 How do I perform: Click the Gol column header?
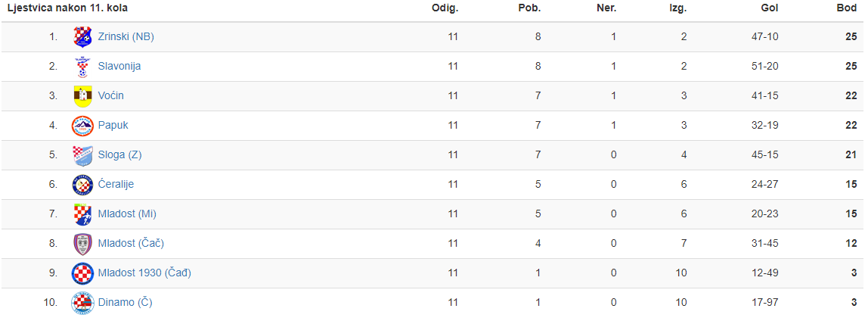(770, 8)
